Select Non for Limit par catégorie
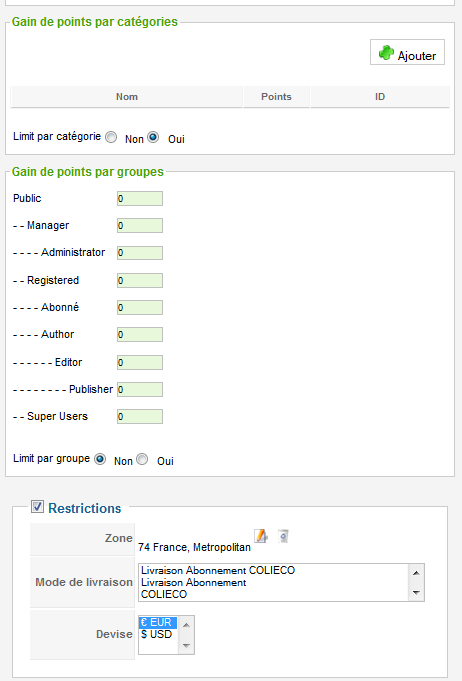 click(111, 137)
